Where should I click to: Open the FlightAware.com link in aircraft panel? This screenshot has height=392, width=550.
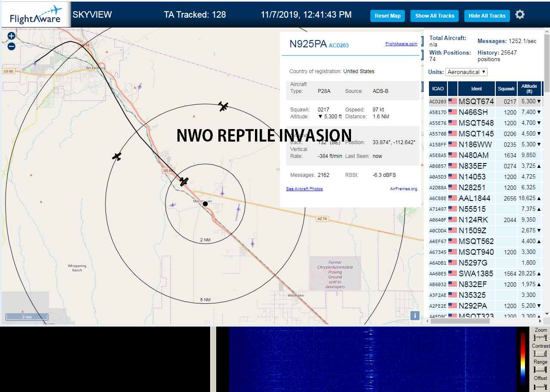(x=401, y=44)
